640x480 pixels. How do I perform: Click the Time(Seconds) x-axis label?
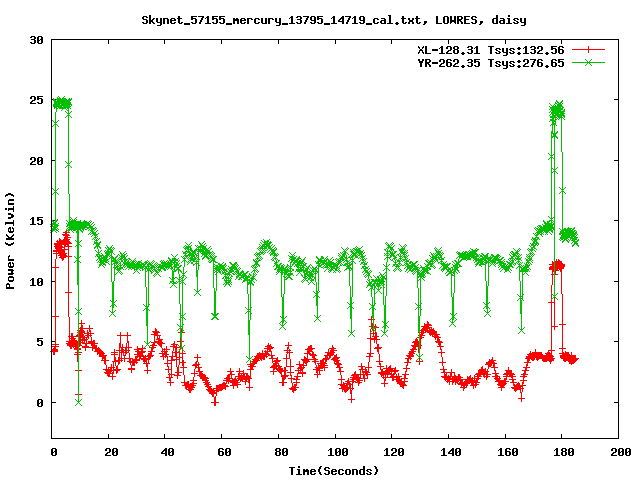(334, 471)
